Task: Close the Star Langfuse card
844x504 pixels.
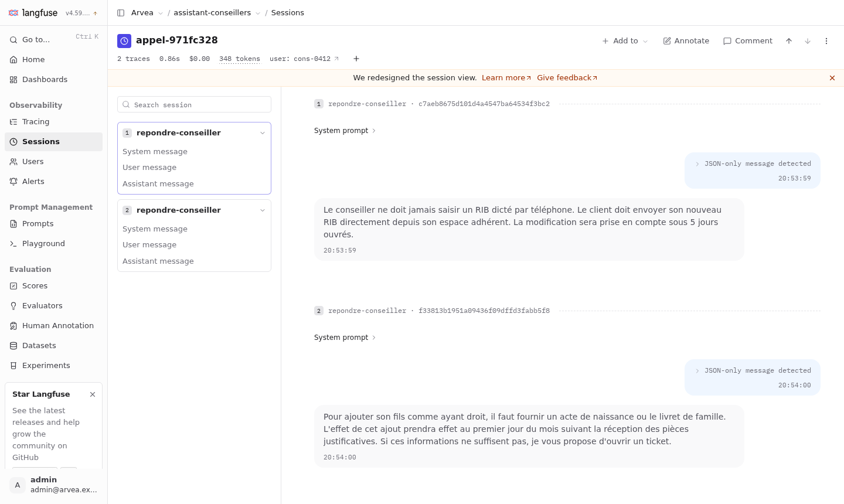Action: click(93, 394)
